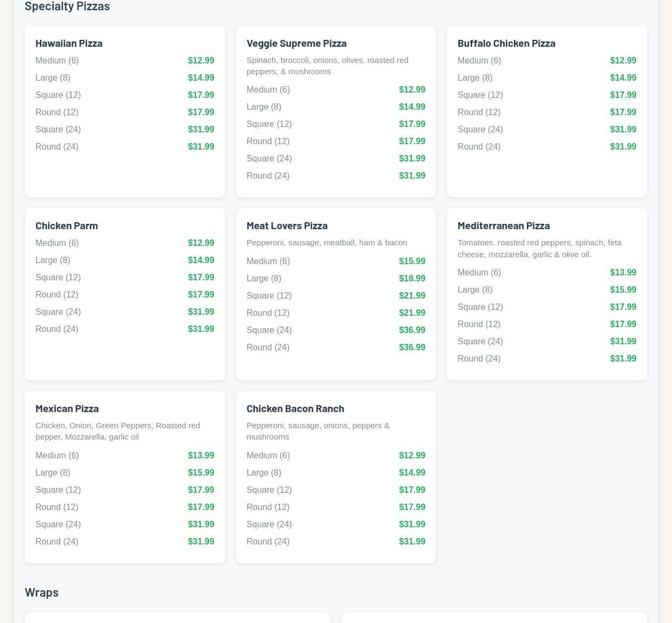The width and height of the screenshot is (672, 623).
Task: Click Hawaiian Pizza Medium (6) size label
Action: click(x=57, y=60)
